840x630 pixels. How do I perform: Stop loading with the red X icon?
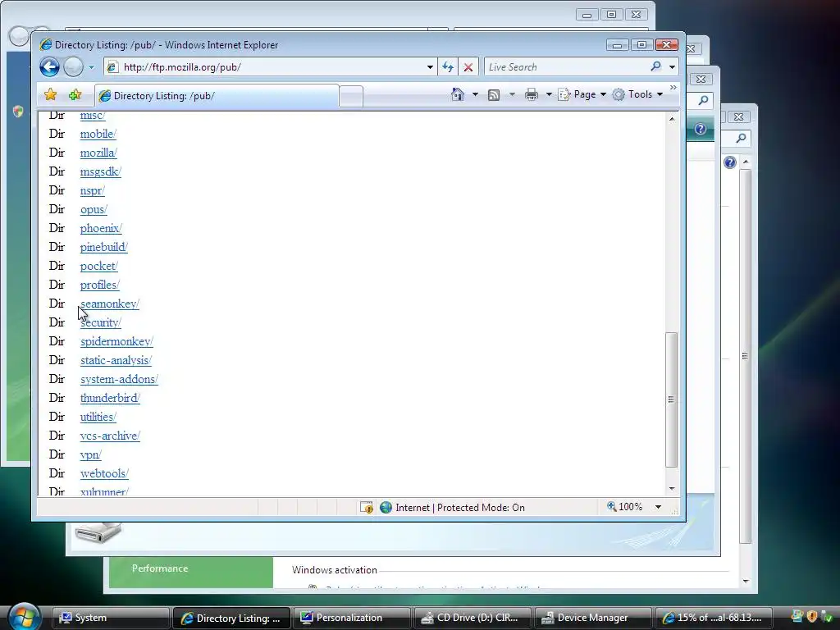point(468,67)
